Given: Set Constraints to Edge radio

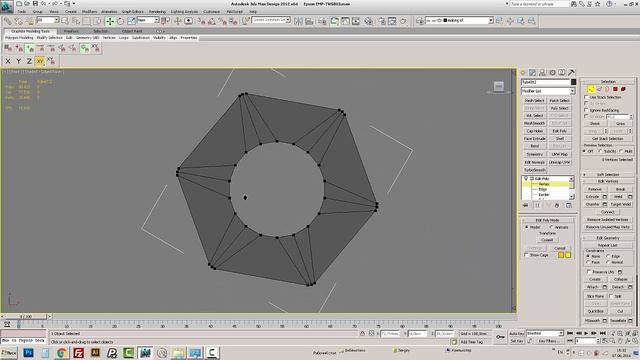Looking at the screenshot, I should (608, 256).
